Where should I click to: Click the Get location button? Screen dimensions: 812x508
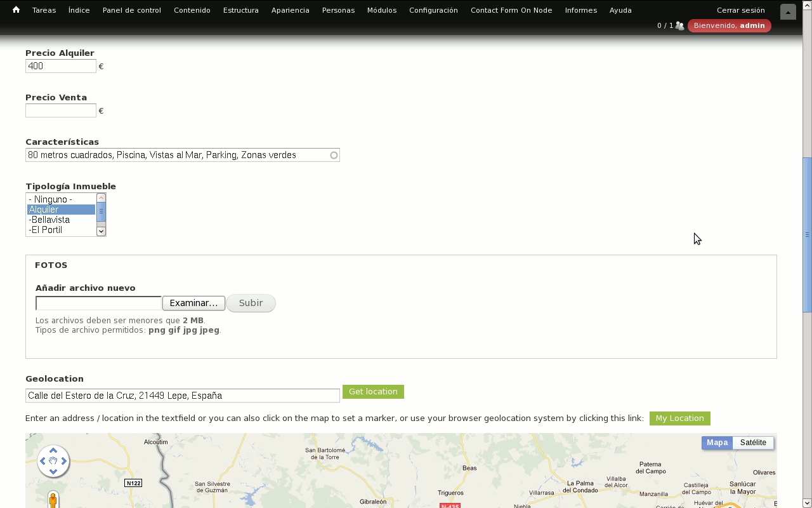pos(373,392)
